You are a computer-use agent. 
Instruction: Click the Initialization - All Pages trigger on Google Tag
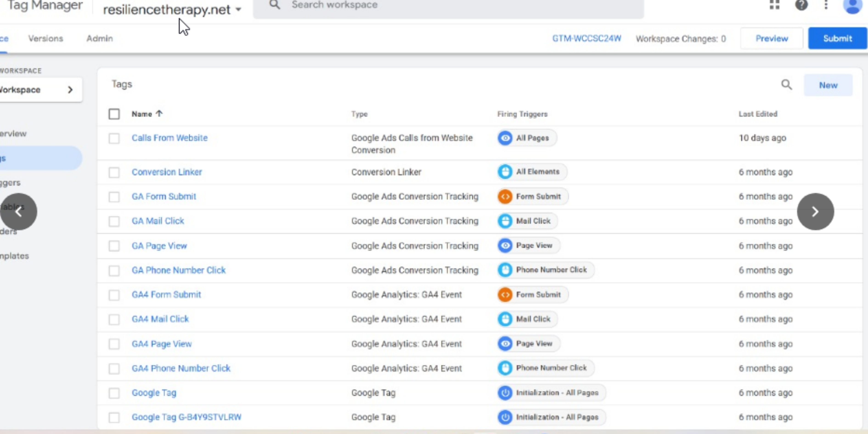[551, 393]
